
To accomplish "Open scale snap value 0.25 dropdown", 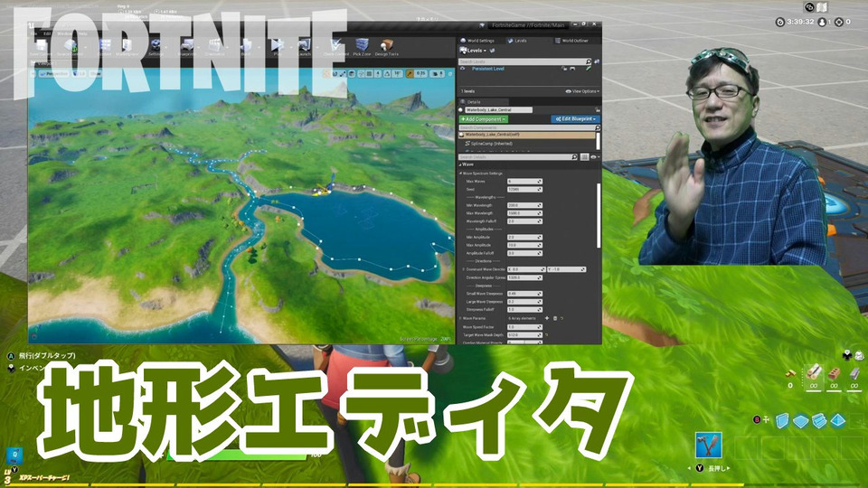I will click(420, 73).
